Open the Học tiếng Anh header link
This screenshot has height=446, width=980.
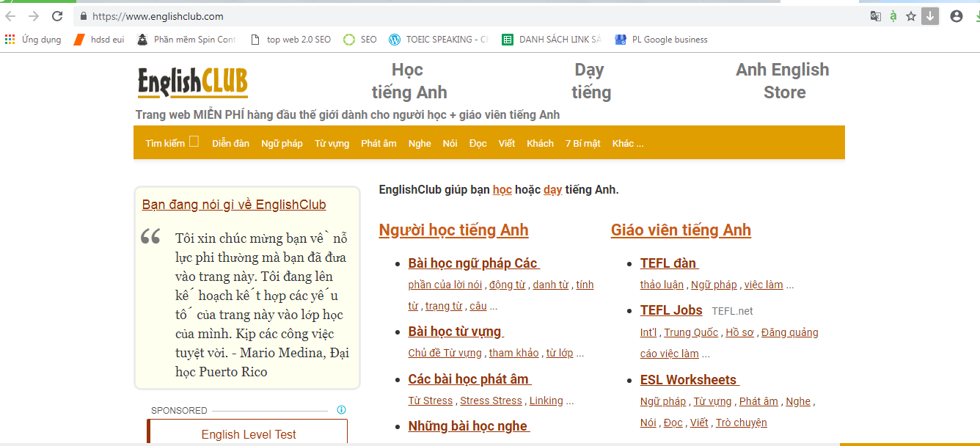409,81
